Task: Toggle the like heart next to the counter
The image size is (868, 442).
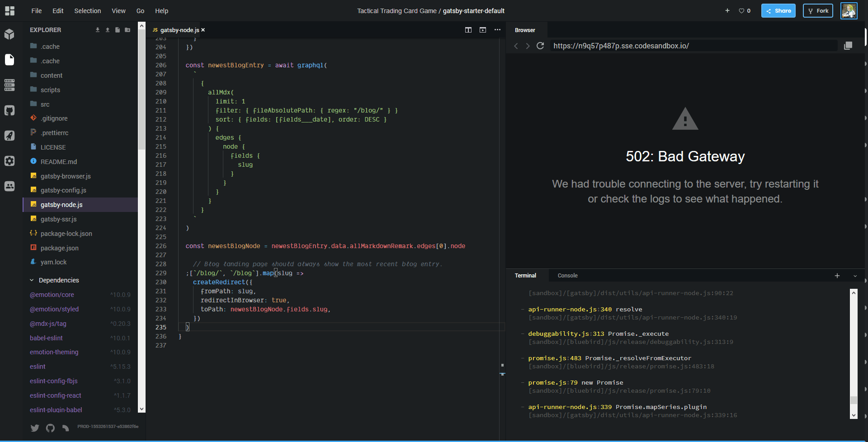Action: tap(742, 10)
